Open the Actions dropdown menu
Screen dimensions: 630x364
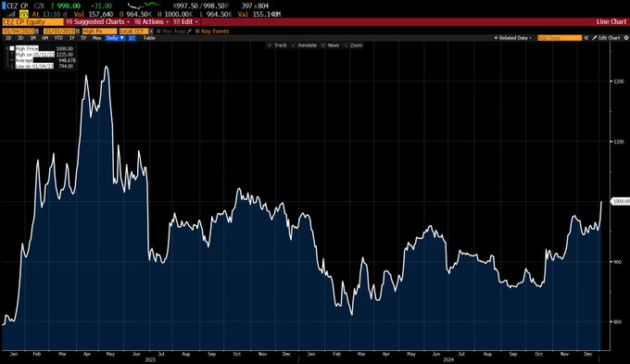pyautogui.click(x=151, y=21)
